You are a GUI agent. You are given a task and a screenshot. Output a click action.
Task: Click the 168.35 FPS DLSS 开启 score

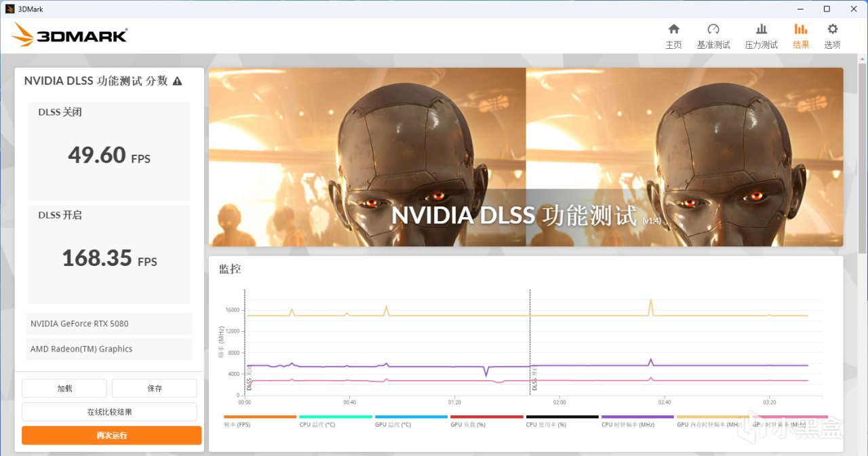click(x=109, y=259)
